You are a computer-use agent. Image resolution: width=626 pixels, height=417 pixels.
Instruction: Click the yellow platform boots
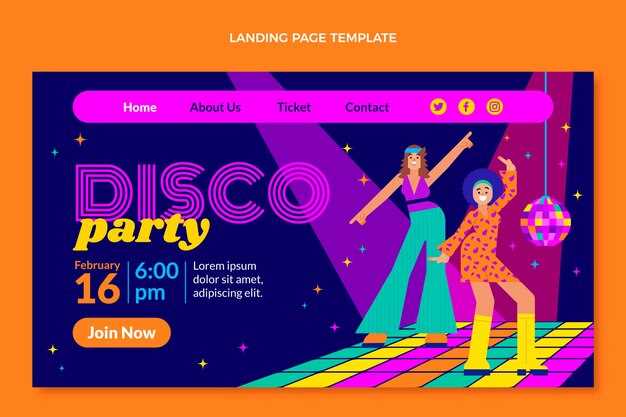coord(504,346)
